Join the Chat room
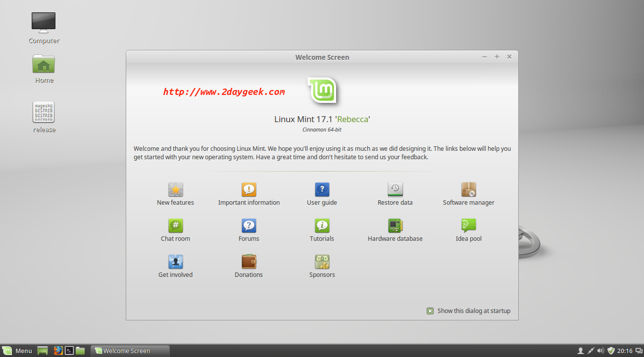644x357 pixels. point(175,230)
